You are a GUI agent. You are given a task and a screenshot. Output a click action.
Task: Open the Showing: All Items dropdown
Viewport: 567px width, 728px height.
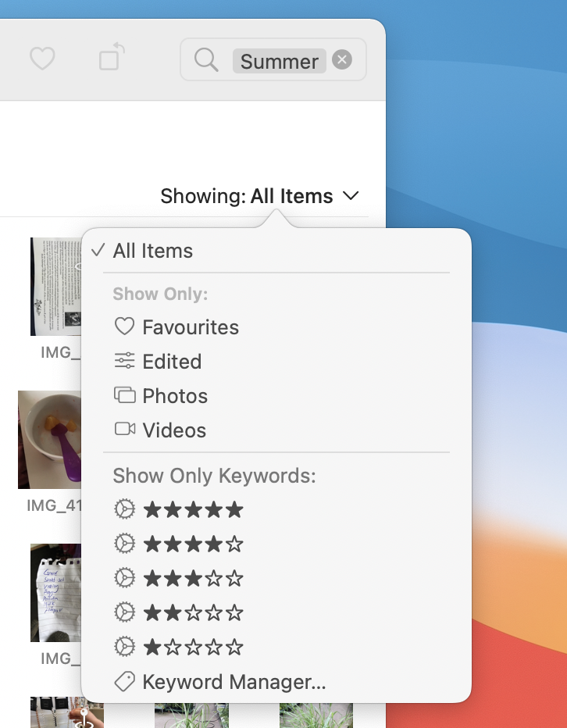(259, 196)
